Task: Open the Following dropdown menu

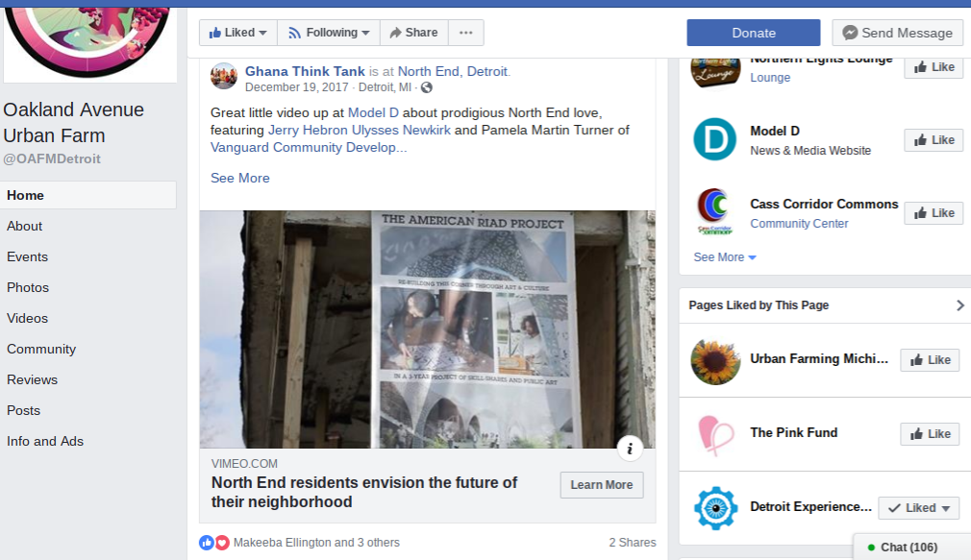Action: point(329,33)
